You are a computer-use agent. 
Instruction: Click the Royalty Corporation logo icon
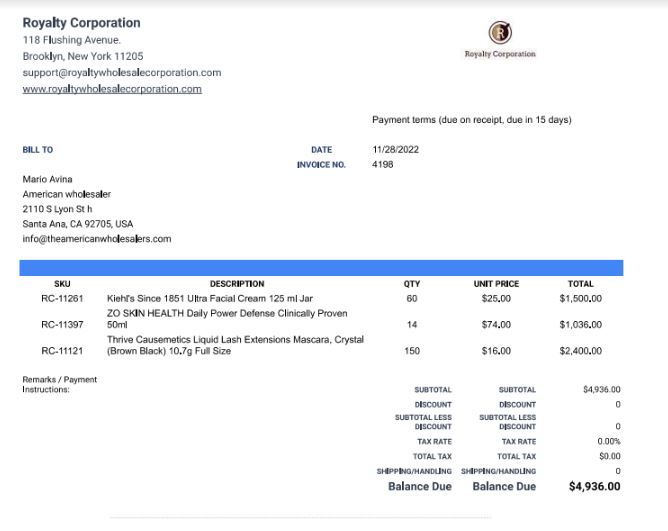pos(500,32)
